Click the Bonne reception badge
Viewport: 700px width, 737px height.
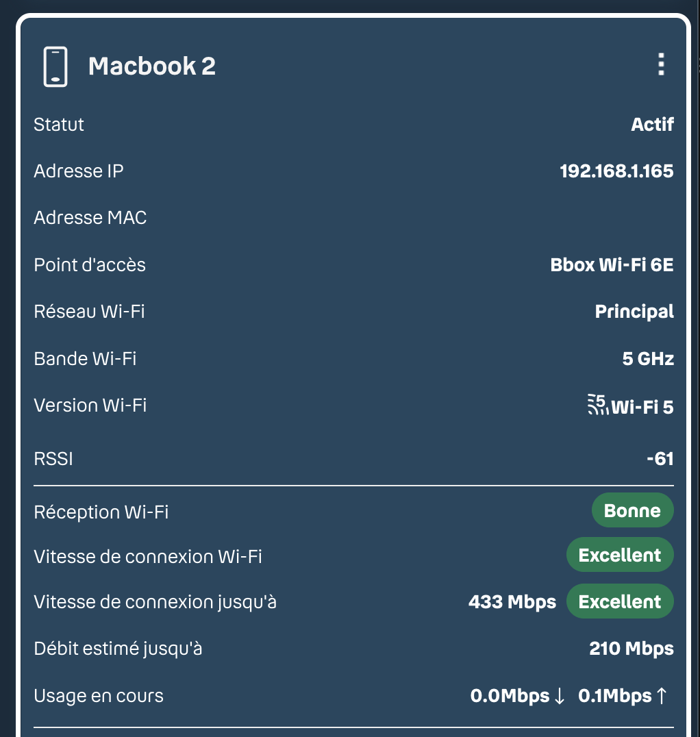632,510
